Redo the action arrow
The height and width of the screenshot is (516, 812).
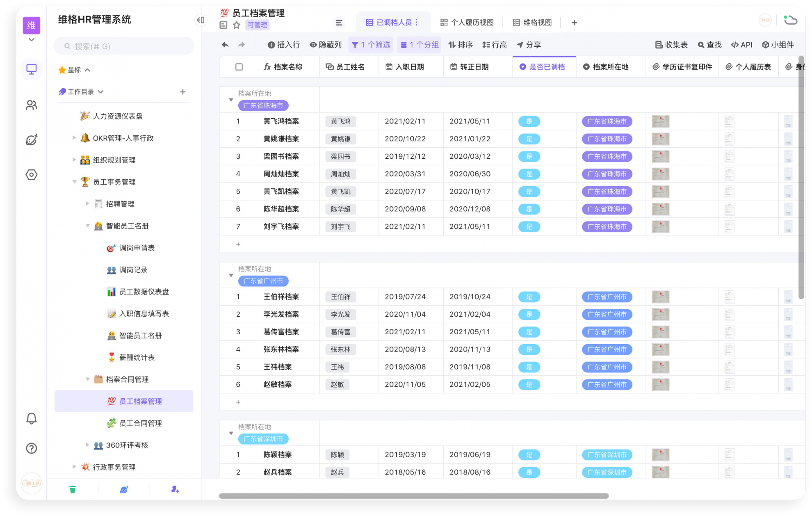click(x=242, y=45)
